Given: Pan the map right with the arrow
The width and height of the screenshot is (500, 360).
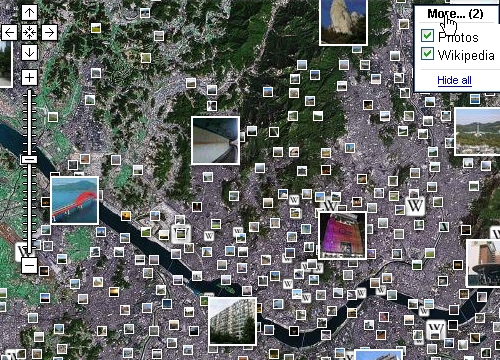Looking at the screenshot, I should click(x=49, y=33).
